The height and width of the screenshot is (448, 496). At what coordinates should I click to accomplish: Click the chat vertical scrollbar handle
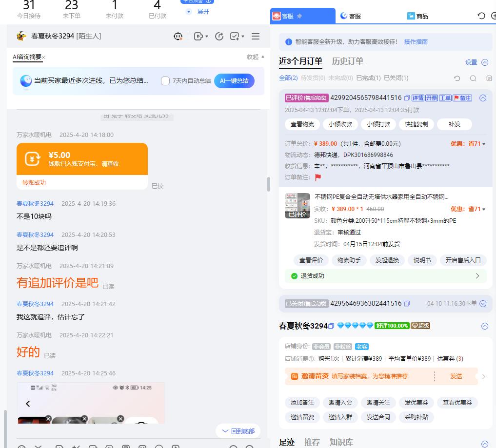(268, 184)
